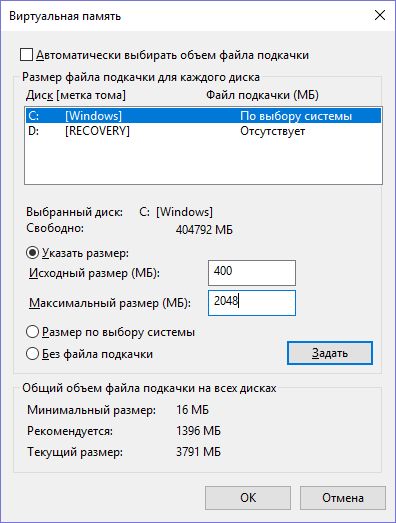
Task: Select drive C: [Windows] in the list
Action: tap(203, 116)
